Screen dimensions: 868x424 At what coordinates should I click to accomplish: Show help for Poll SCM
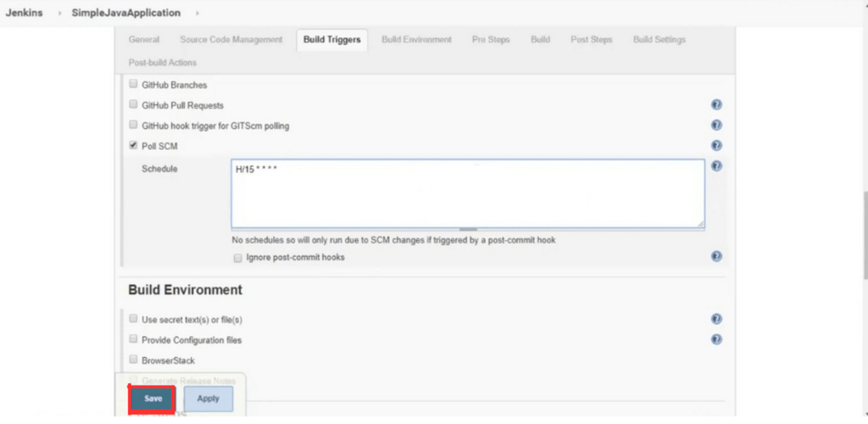click(716, 146)
